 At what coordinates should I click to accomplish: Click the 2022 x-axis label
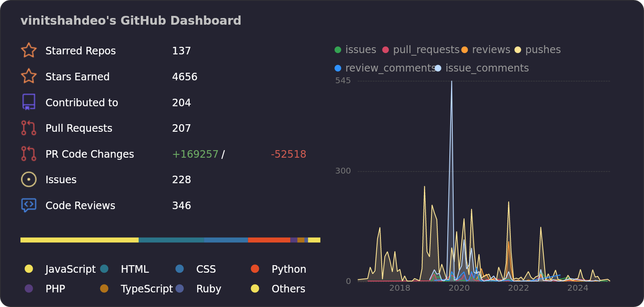click(x=518, y=288)
